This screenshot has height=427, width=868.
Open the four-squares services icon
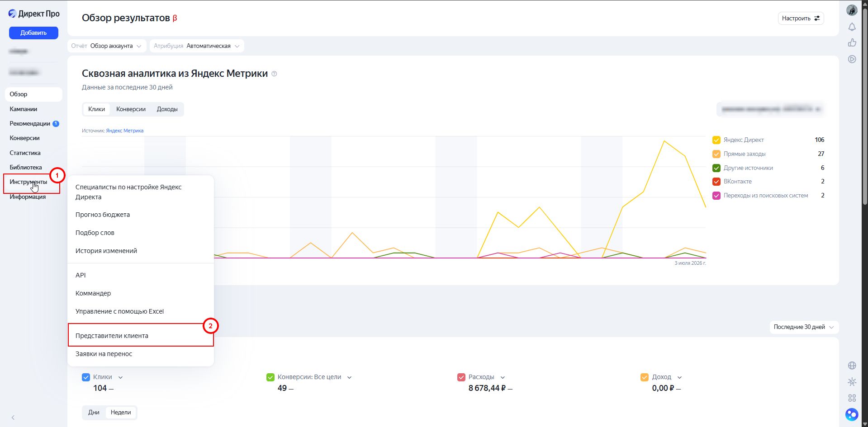852,398
